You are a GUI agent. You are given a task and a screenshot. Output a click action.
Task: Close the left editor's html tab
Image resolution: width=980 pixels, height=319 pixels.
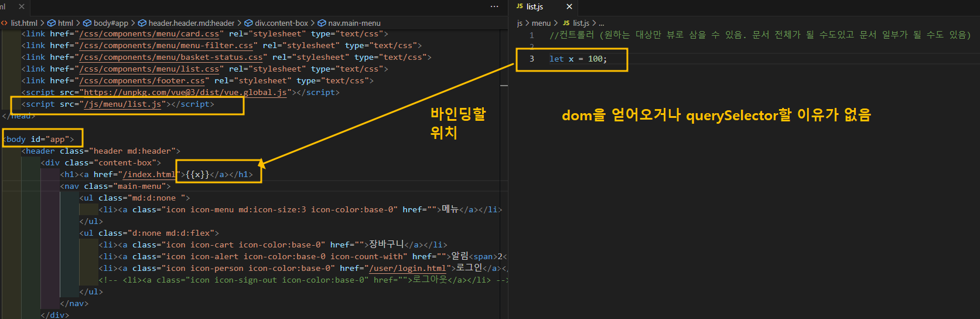point(22,6)
